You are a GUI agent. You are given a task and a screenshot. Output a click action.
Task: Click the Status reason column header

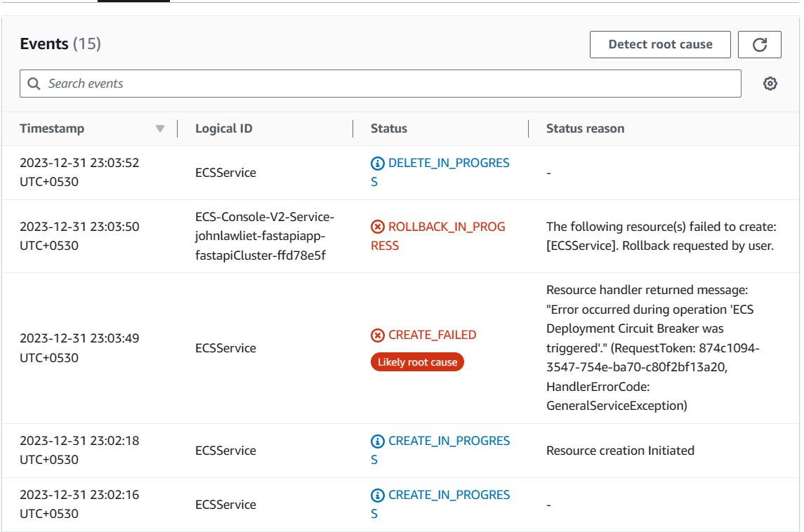coord(585,128)
